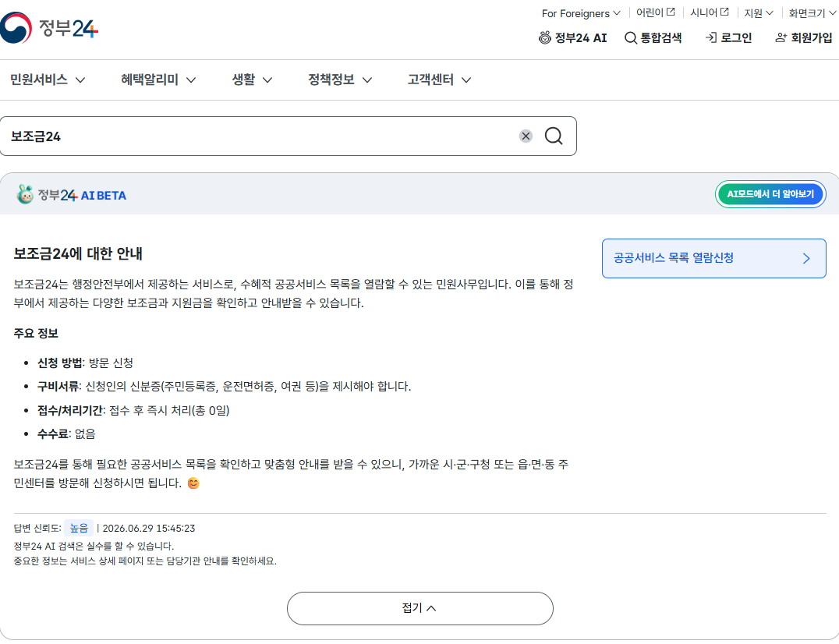The image size is (839, 644).
Task: Click the 회원가입 person icon
Action: pyautogui.click(x=781, y=38)
